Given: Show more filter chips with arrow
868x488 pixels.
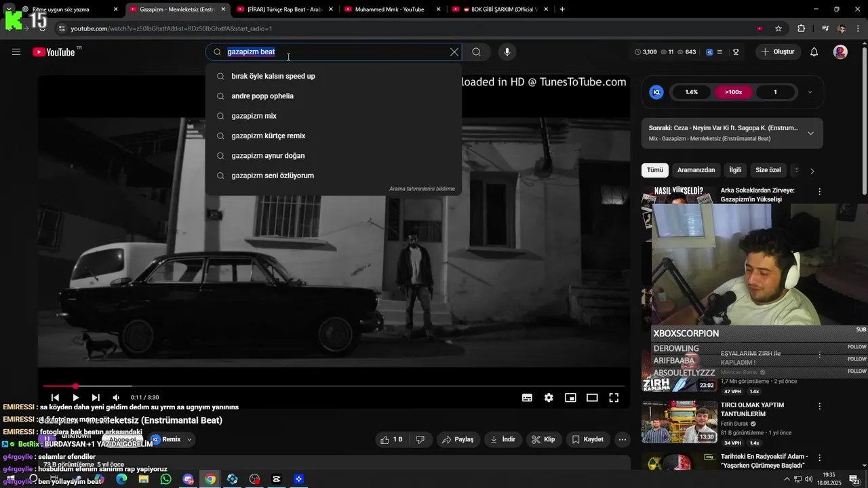Looking at the screenshot, I should tap(812, 171).
